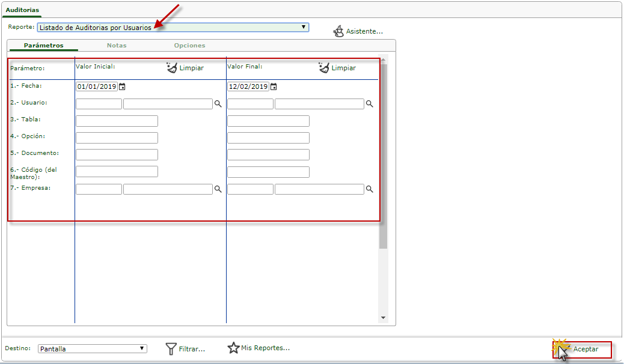Focus the final Documento field
This screenshot has height=364, width=624.
(268, 154)
